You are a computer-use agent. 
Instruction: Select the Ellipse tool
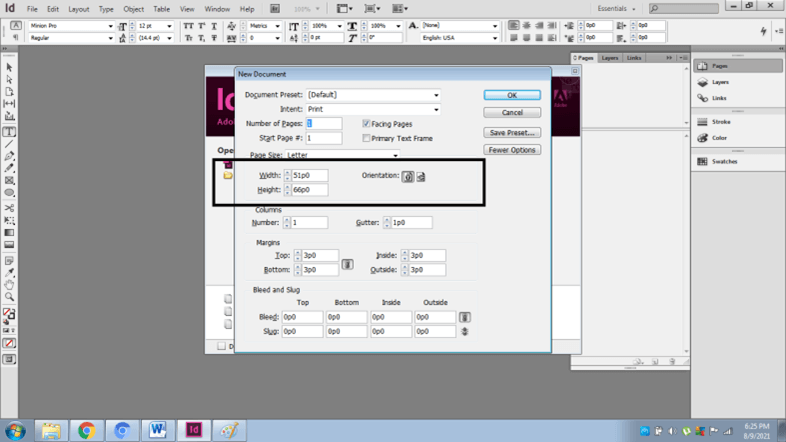click(9, 193)
